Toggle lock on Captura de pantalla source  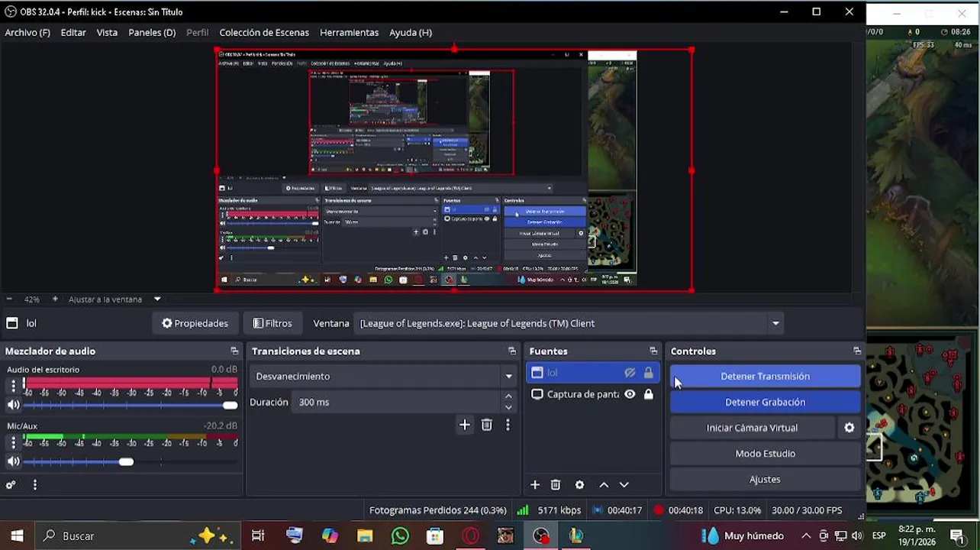click(649, 394)
